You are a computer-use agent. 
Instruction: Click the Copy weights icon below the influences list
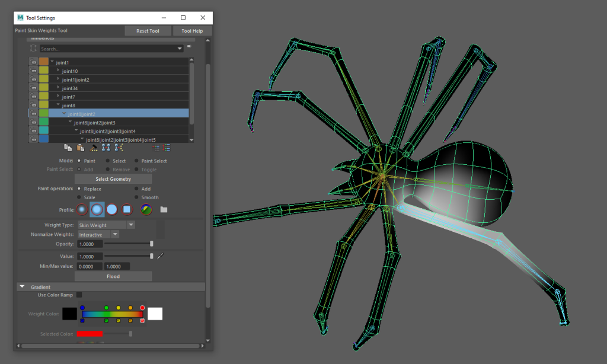[68, 148]
